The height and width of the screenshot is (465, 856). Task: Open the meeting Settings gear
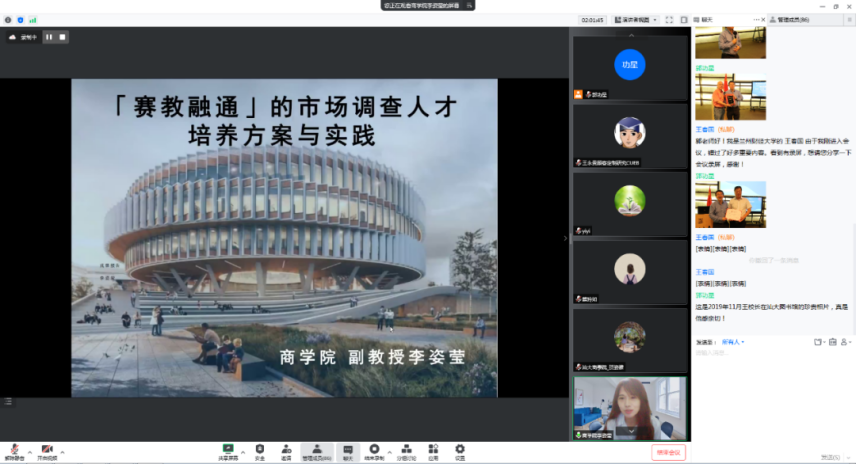pyautogui.click(x=460, y=450)
